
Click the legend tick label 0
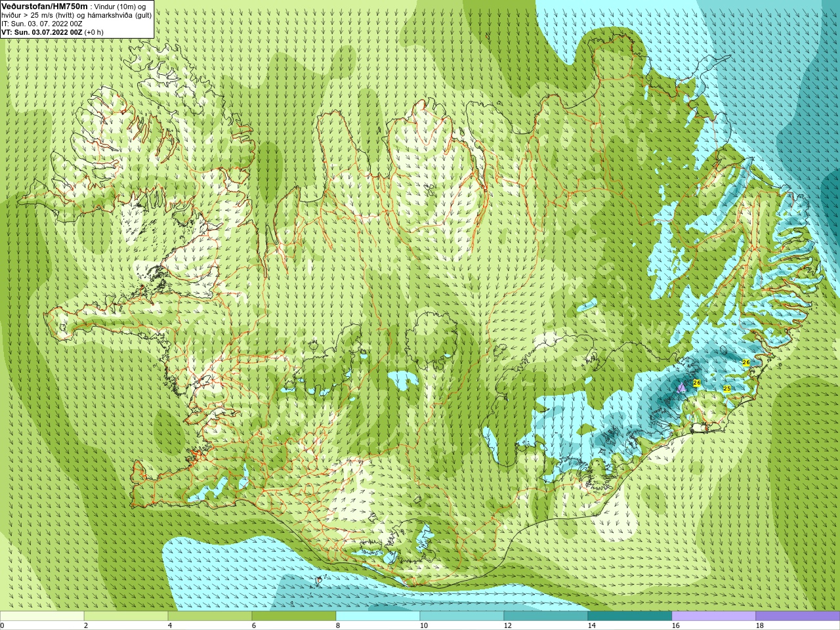(x=2, y=625)
